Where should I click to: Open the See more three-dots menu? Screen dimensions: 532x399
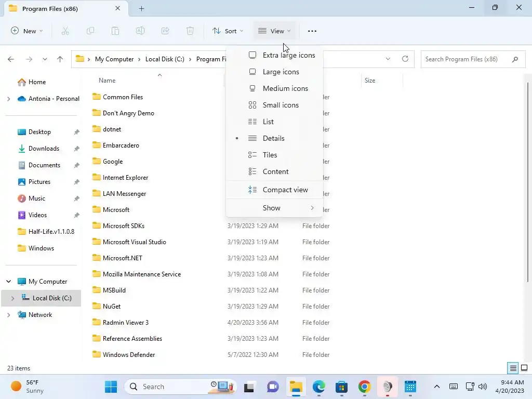pos(312,31)
